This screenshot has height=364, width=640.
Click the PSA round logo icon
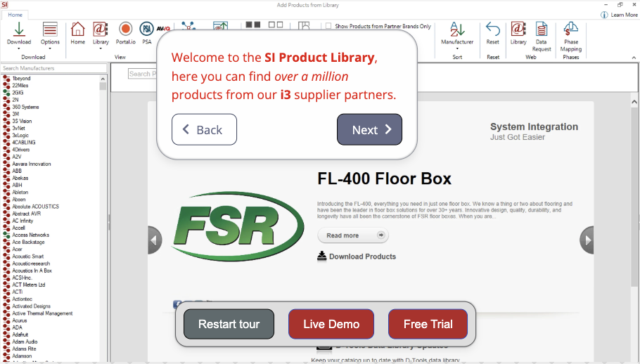146,29
